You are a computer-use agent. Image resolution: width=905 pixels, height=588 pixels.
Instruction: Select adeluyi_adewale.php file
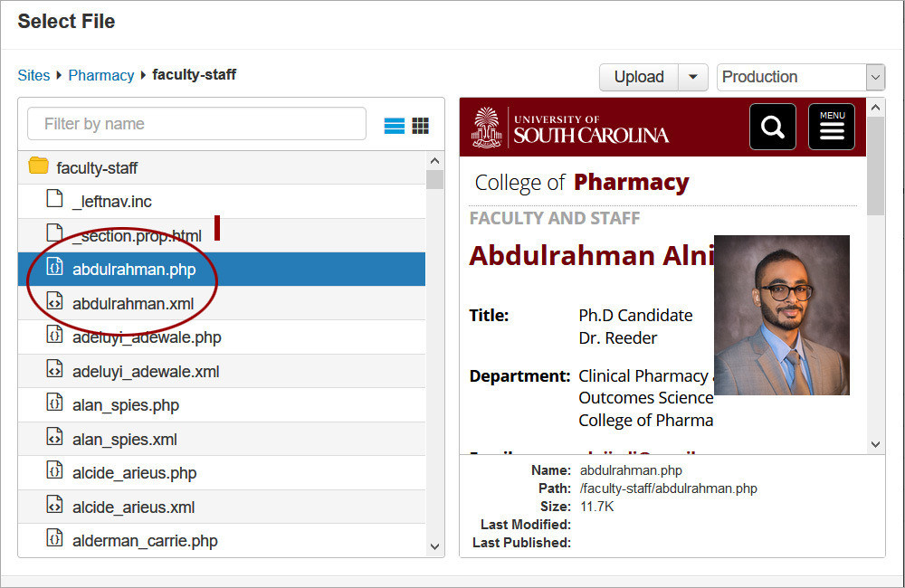pyautogui.click(x=147, y=337)
